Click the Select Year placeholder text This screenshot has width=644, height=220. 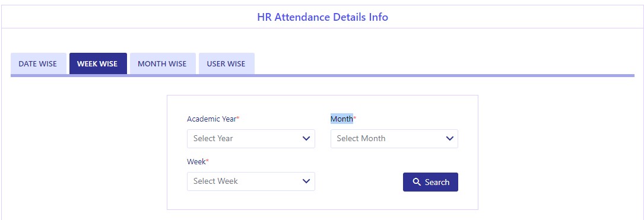point(213,138)
